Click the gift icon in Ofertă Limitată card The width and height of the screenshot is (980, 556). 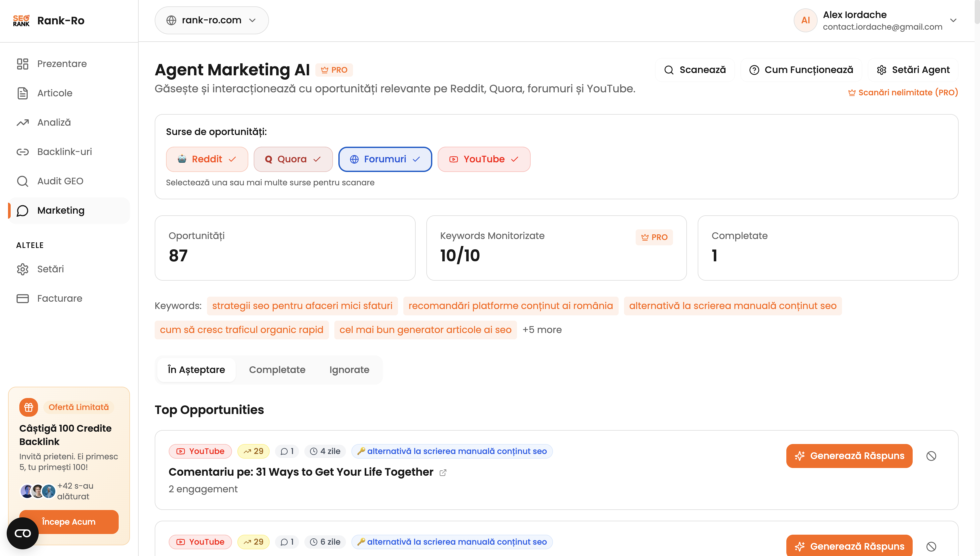(29, 407)
